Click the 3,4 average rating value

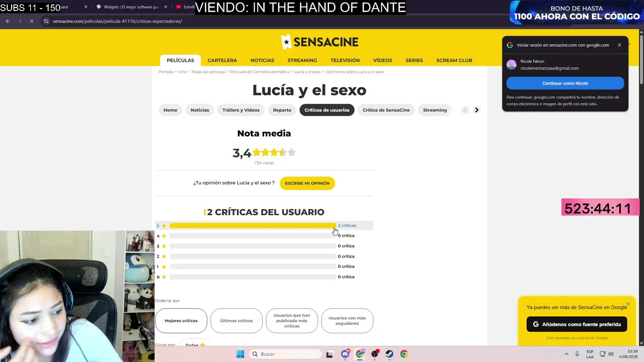point(242,153)
